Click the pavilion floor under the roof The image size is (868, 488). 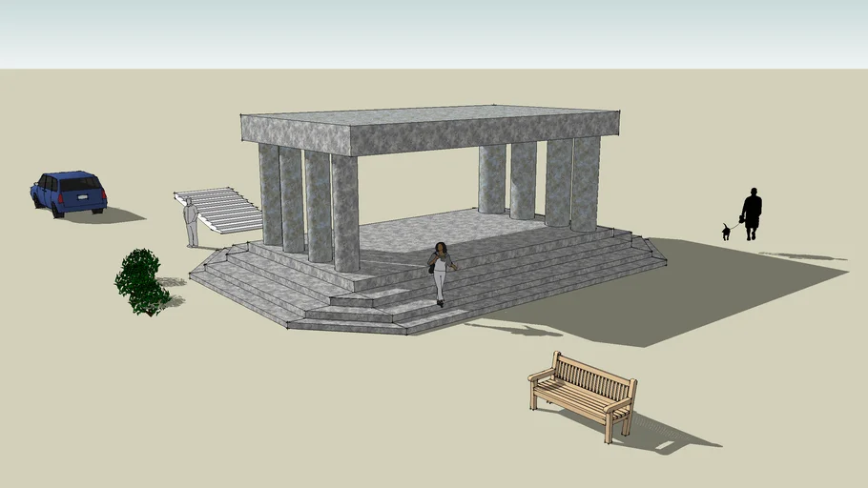point(429,229)
